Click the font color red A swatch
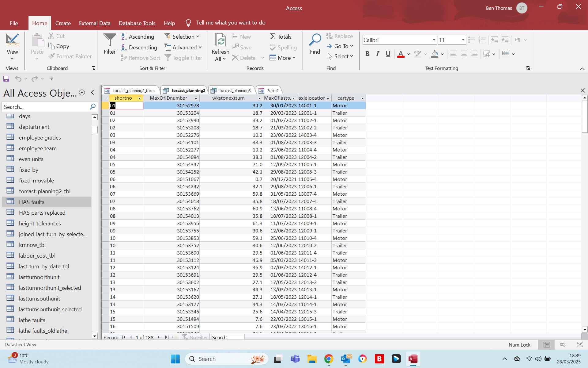 point(401,54)
